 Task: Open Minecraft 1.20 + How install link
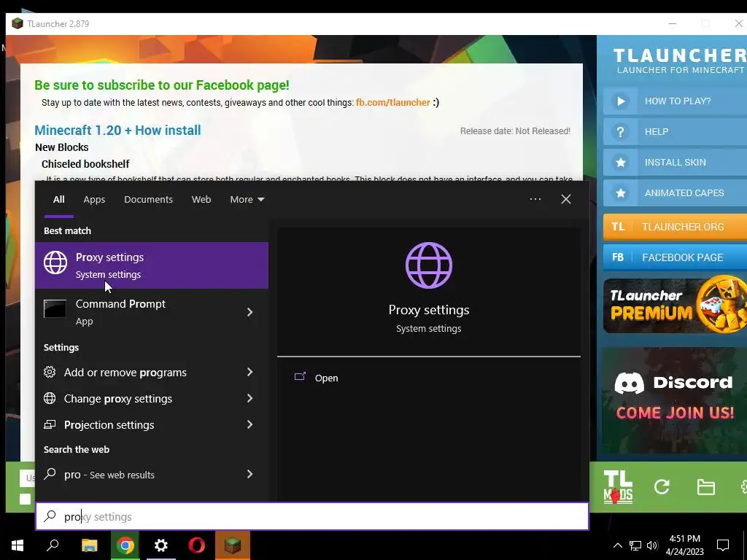tap(117, 130)
